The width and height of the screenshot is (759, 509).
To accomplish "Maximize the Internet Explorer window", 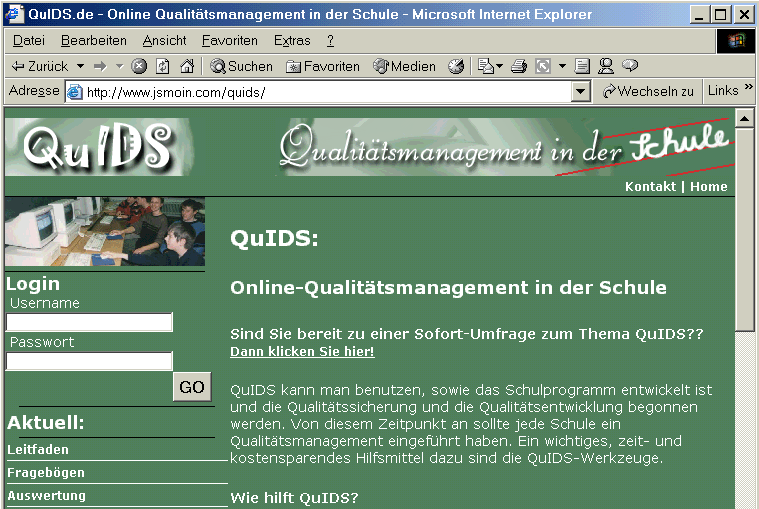I will (721, 15).
